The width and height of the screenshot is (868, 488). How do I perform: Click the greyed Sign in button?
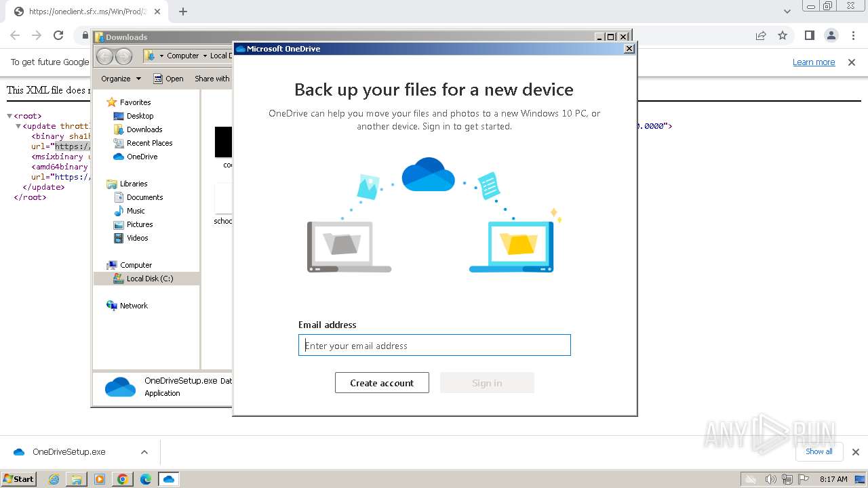tap(487, 383)
